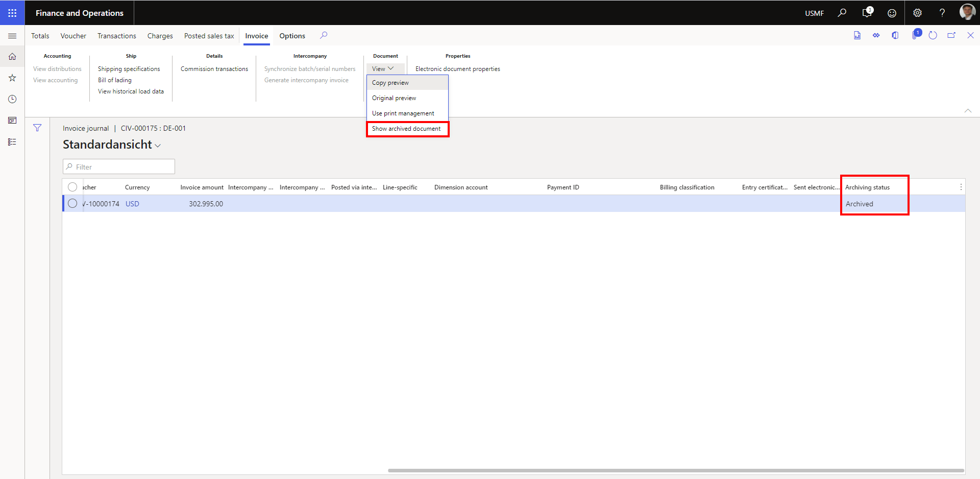The image size is (980, 479).
Task: Click View distributions in Accounting group
Action: [x=57, y=69]
